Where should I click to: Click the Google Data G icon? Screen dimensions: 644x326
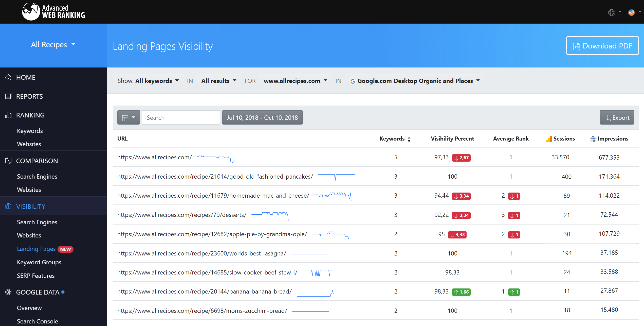pos(8,292)
